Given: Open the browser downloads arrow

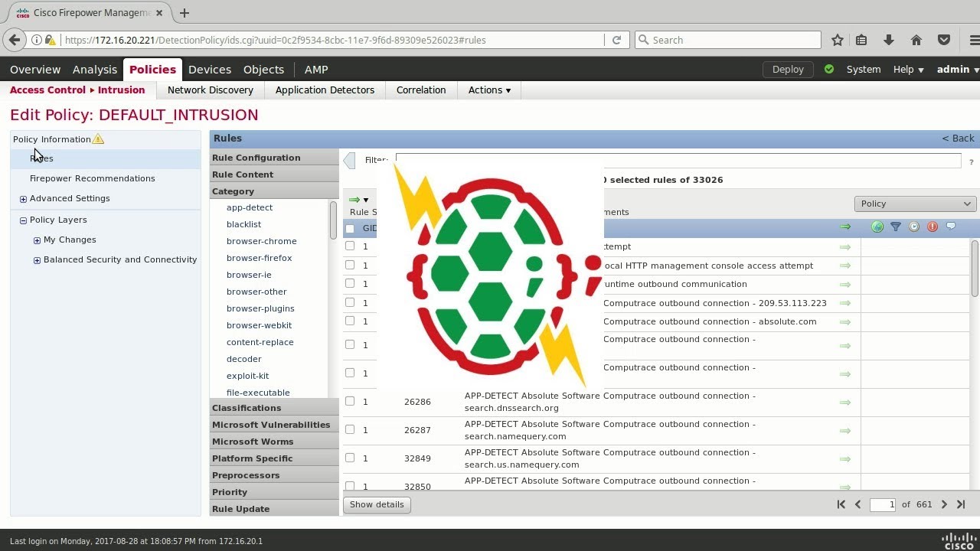Looking at the screenshot, I should tap(889, 40).
